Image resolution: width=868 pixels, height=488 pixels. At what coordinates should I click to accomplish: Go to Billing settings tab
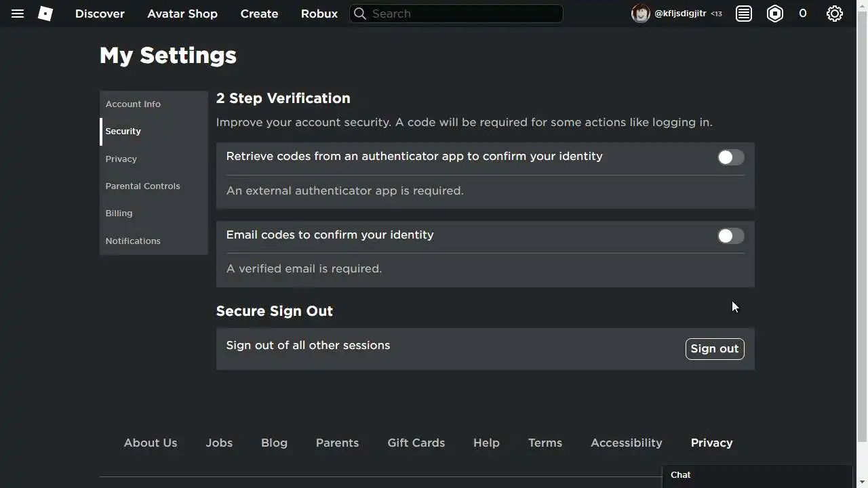click(x=119, y=213)
